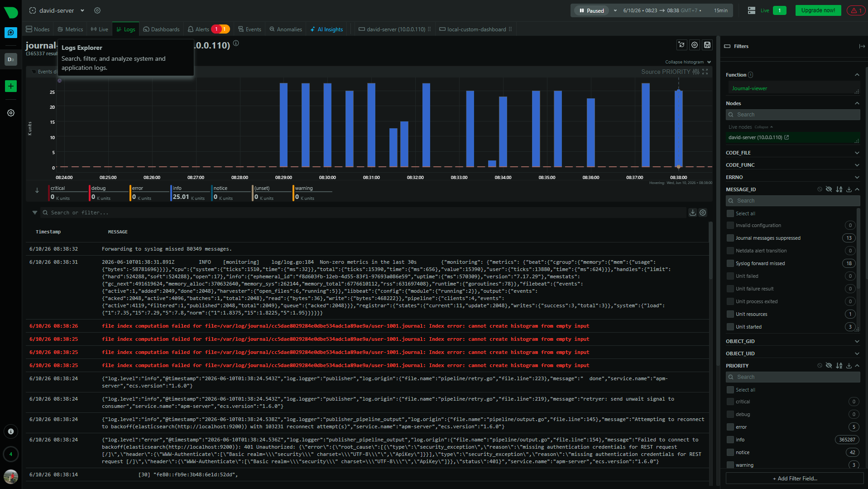Check the error priority filter
868x489 pixels.
730,427
